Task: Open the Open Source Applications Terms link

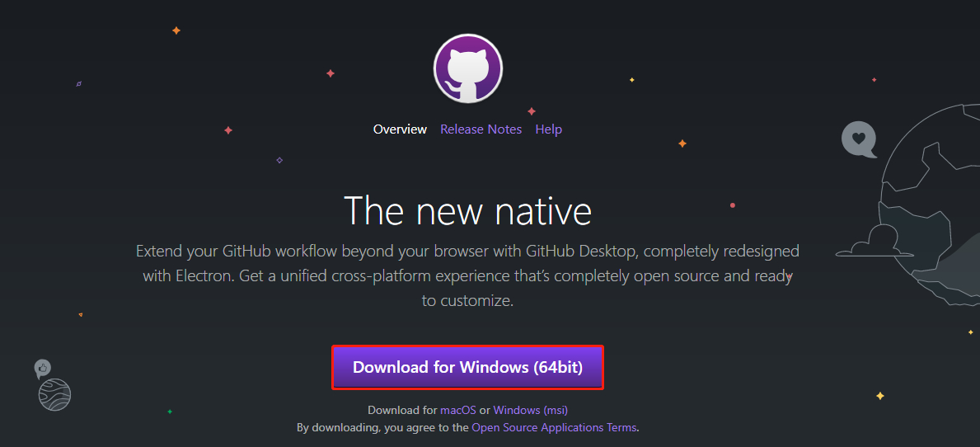Action: pos(554,427)
